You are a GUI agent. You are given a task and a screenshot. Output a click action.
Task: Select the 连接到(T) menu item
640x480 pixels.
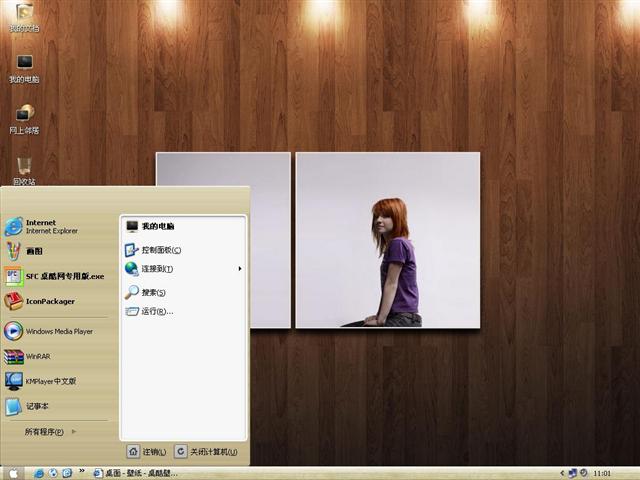(x=149, y=269)
